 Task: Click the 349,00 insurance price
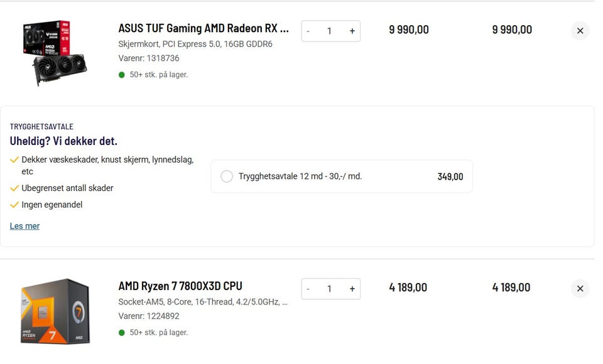pyautogui.click(x=450, y=177)
